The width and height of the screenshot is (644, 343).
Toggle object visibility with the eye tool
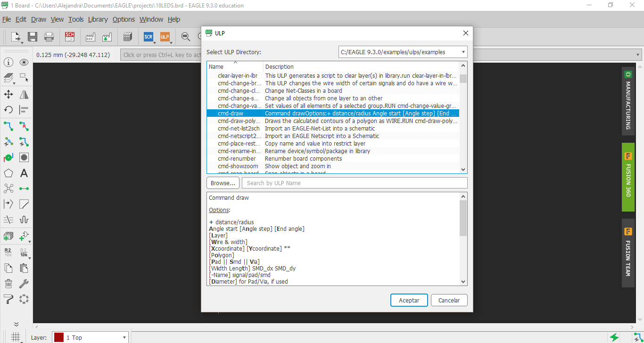pyautogui.click(x=24, y=62)
